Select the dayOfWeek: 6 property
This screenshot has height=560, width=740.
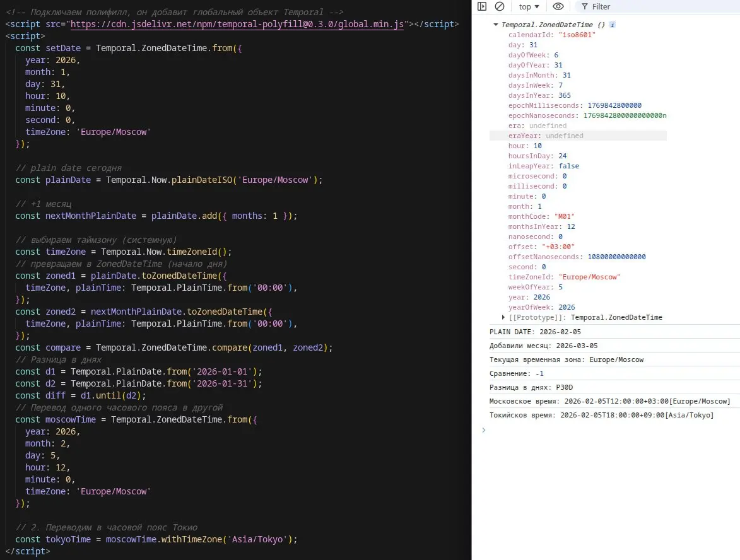click(533, 55)
